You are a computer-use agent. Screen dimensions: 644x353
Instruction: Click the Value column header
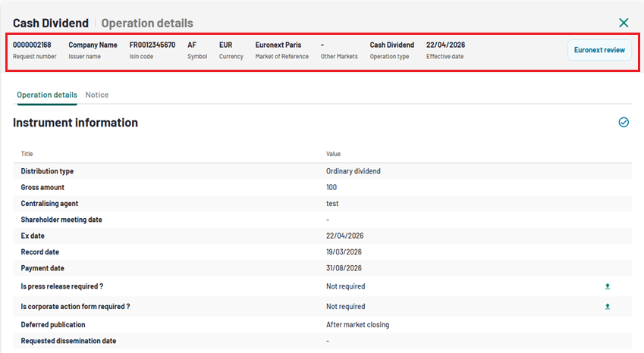pyautogui.click(x=333, y=154)
